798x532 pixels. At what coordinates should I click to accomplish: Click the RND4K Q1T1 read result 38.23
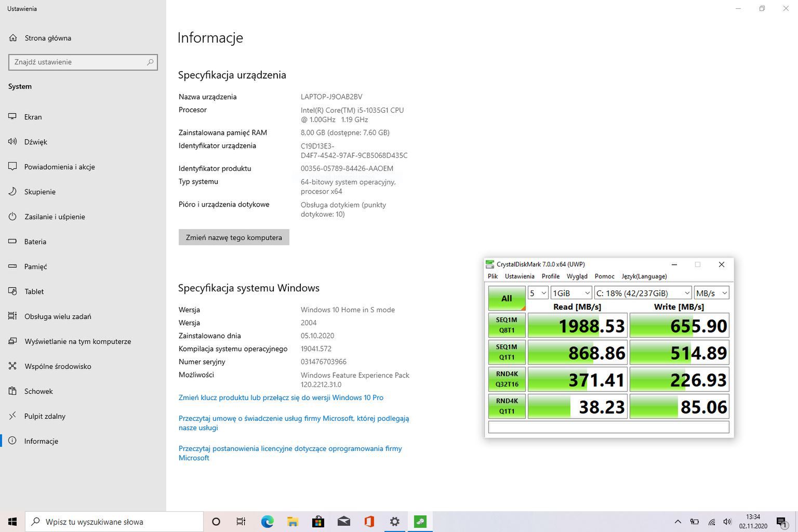click(578, 406)
